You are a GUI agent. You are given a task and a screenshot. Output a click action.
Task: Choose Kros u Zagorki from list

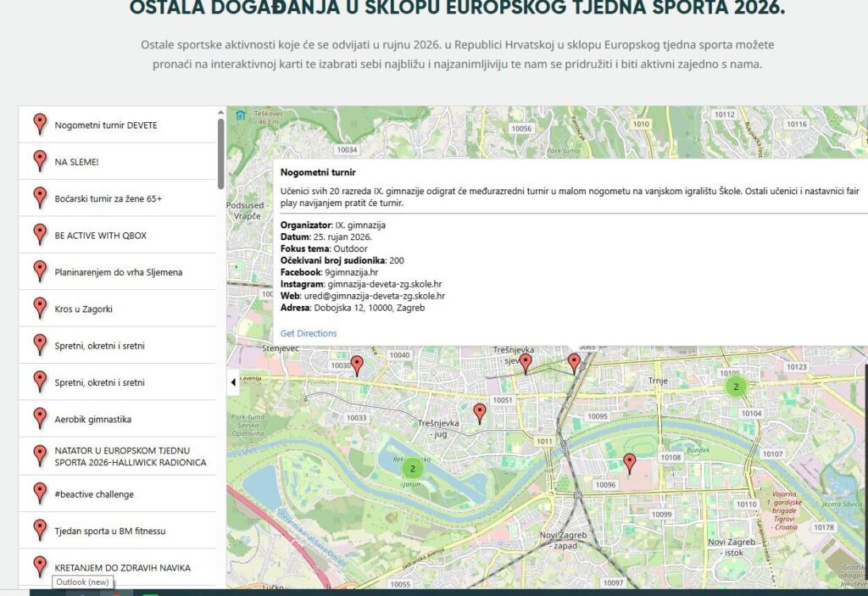[x=117, y=309]
